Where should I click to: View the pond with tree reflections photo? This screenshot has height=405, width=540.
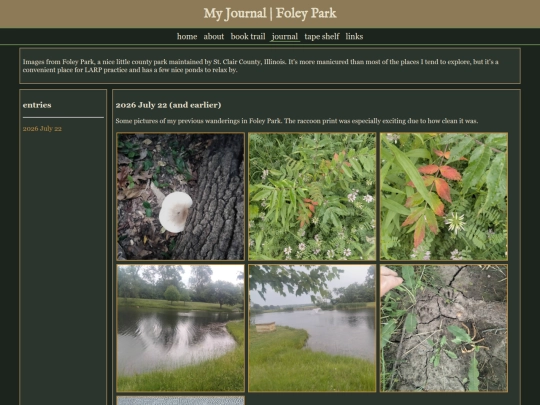tap(180, 328)
